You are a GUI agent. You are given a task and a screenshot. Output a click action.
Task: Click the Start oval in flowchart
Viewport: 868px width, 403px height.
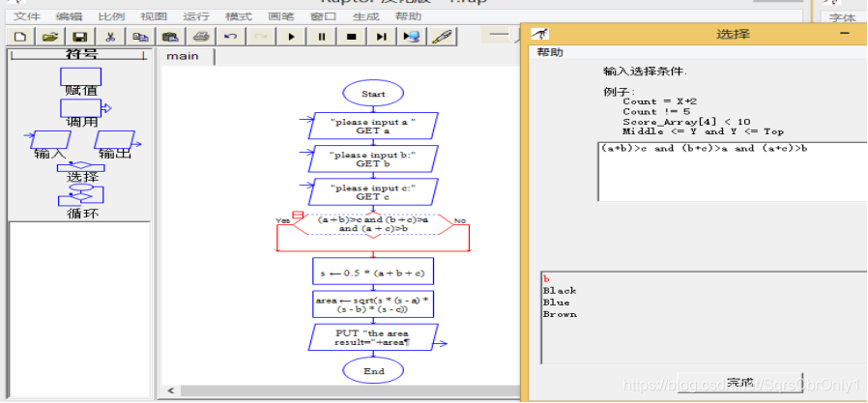point(373,94)
